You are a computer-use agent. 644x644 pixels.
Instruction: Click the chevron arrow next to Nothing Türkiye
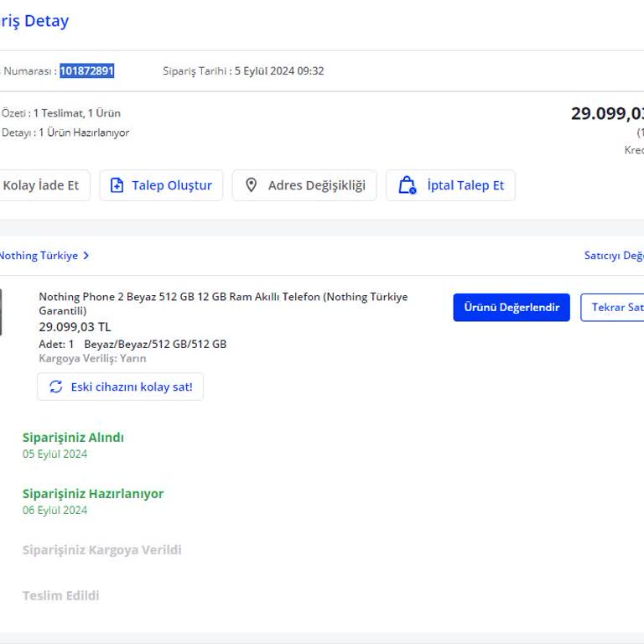pos(86,256)
